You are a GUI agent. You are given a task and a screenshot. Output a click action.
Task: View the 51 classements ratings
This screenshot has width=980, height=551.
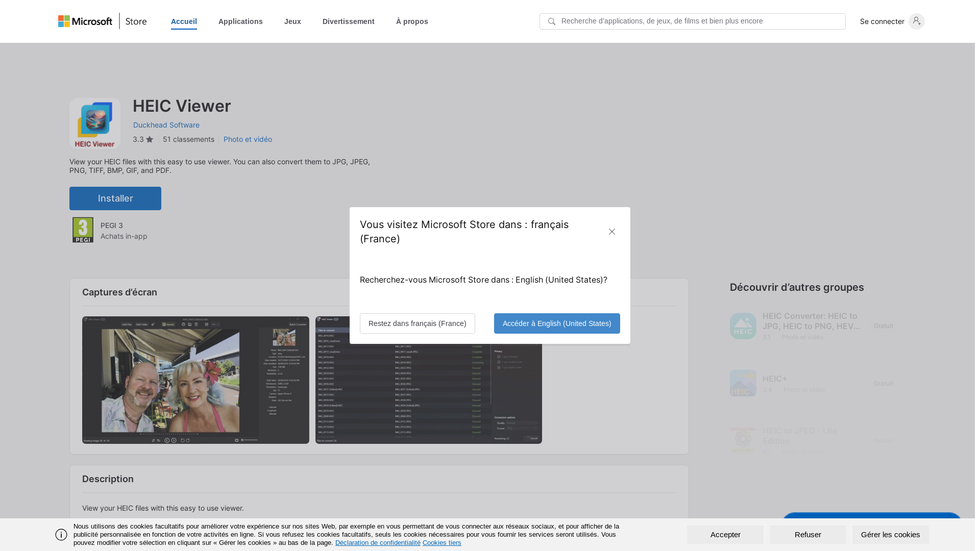pos(188,139)
